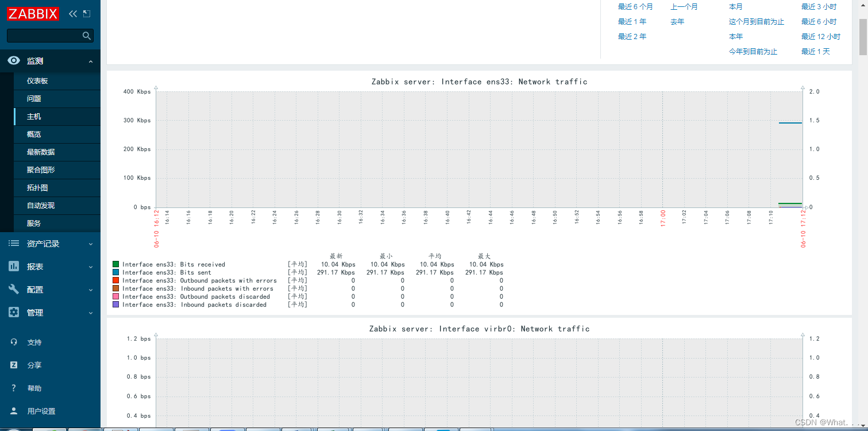Click the vertical page scrollbar thumb

tap(863, 37)
